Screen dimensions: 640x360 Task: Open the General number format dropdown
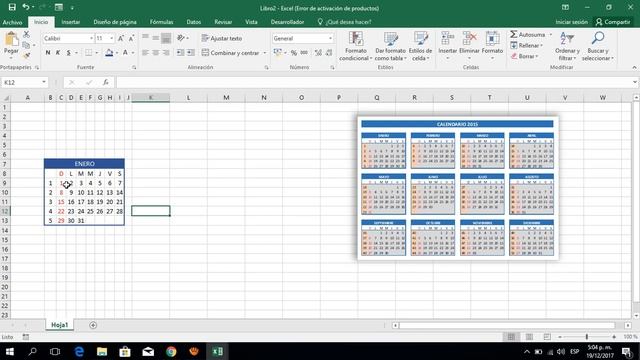point(330,38)
